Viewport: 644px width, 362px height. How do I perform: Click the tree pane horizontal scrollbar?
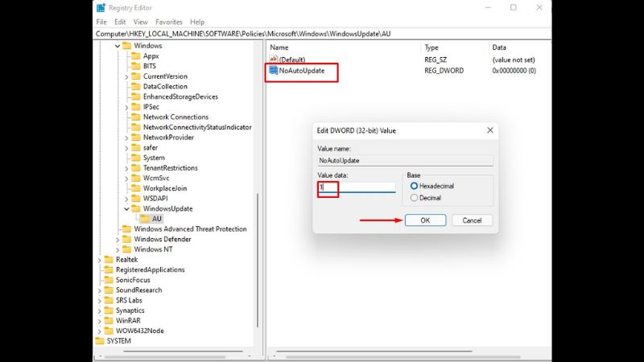184,352
